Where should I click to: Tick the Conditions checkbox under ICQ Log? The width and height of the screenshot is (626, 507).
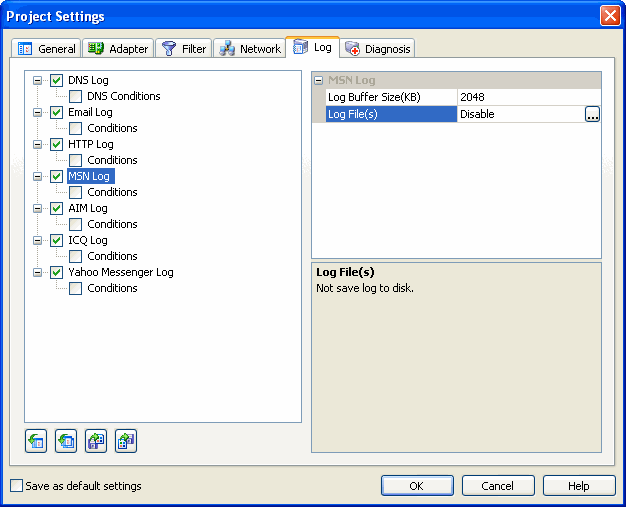(x=75, y=256)
